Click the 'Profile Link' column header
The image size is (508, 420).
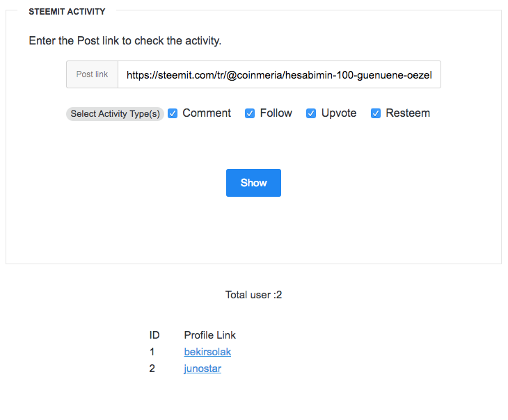point(210,335)
